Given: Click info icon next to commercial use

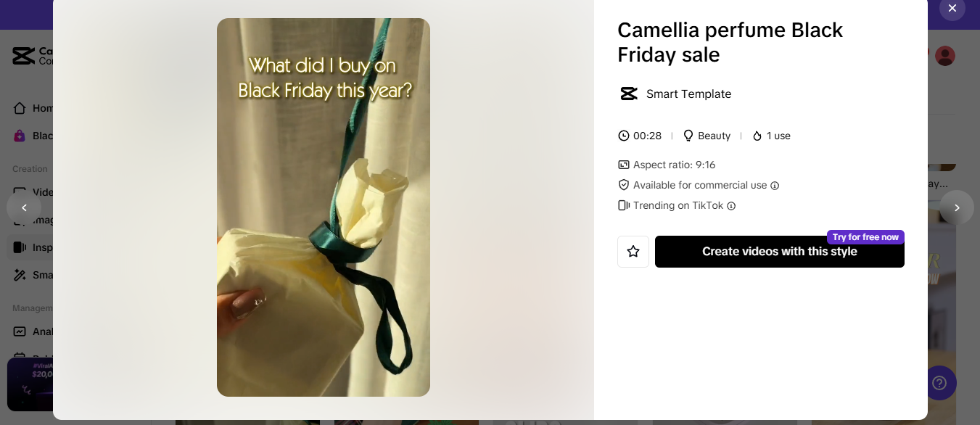Looking at the screenshot, I should pos(775,186).
